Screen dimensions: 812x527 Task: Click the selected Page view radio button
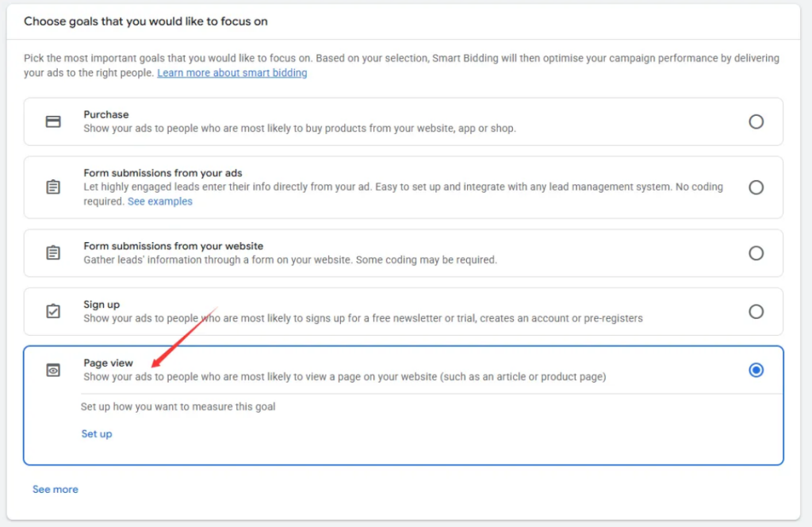tap(756, 370)
